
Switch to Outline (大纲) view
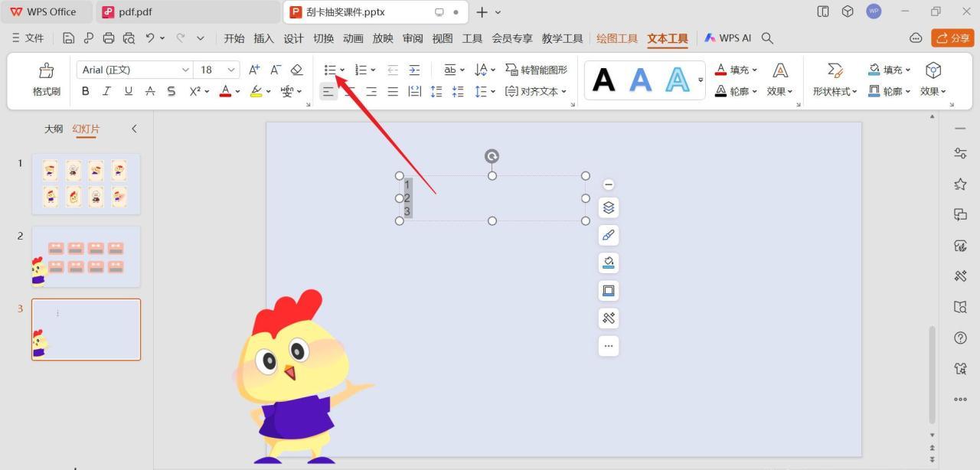point(54,129)
